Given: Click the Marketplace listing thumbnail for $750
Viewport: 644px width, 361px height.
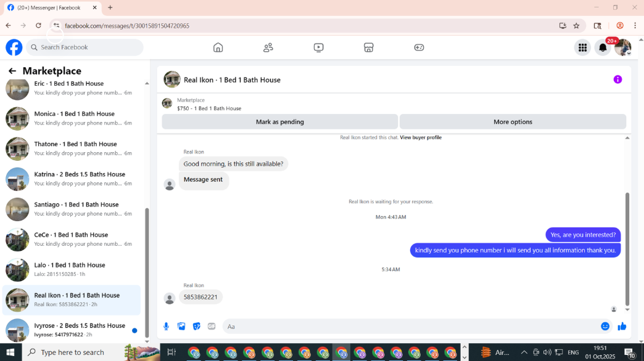Looking at the screenshot, I should [167, 103].
